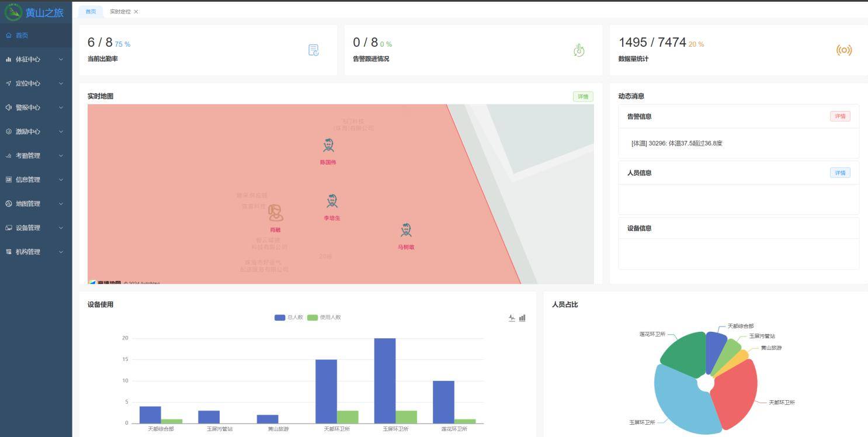Expand 警报中心 sidebar menu

pyautogui.click(x=35, y=107)
